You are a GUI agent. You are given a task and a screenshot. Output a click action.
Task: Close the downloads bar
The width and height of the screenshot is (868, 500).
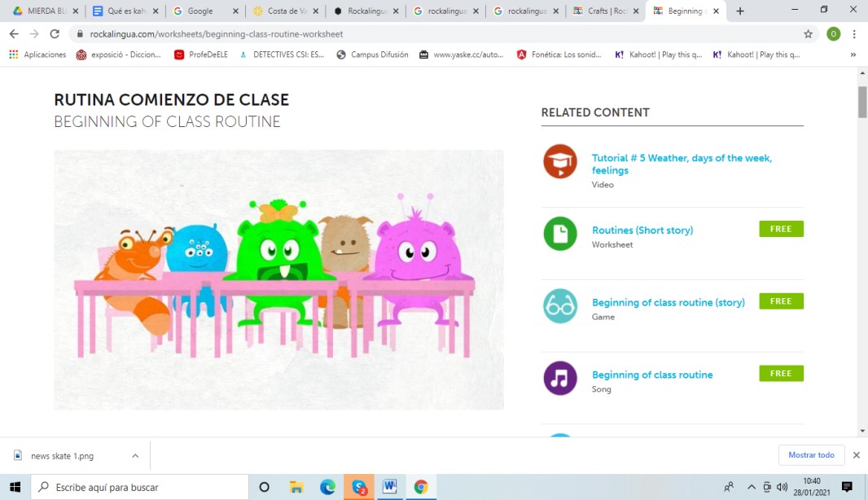tap(857, 454)
